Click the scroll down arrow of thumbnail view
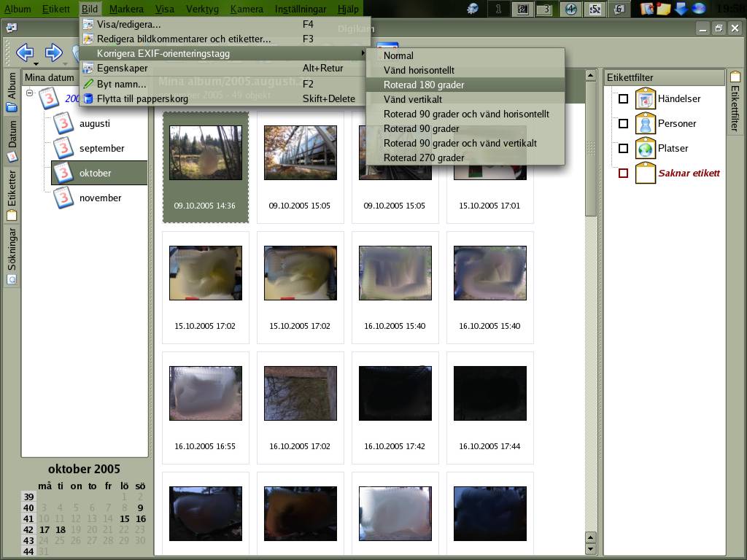Screen dimensions: 747x560 pos(590,548)
